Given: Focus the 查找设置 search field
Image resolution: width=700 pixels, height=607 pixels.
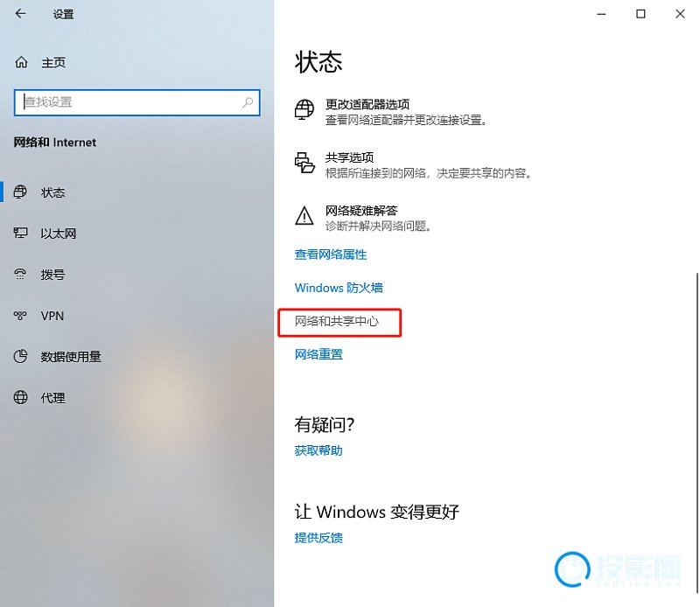Looking at the screenshot, I should [137, 102].
